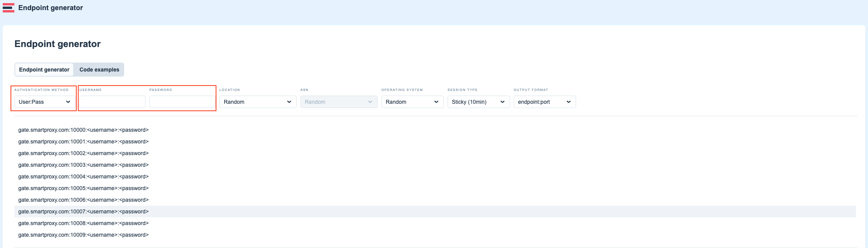The height and width of the screenshot is (248, 868).
Task: Select the highlighted endpoint row with port 10007
Action: [x=435, y=211]
